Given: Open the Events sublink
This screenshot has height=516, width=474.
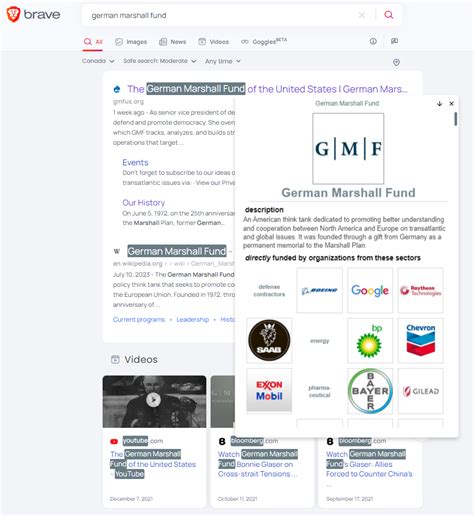Looking at the screenshot, I should coord(135,163).
